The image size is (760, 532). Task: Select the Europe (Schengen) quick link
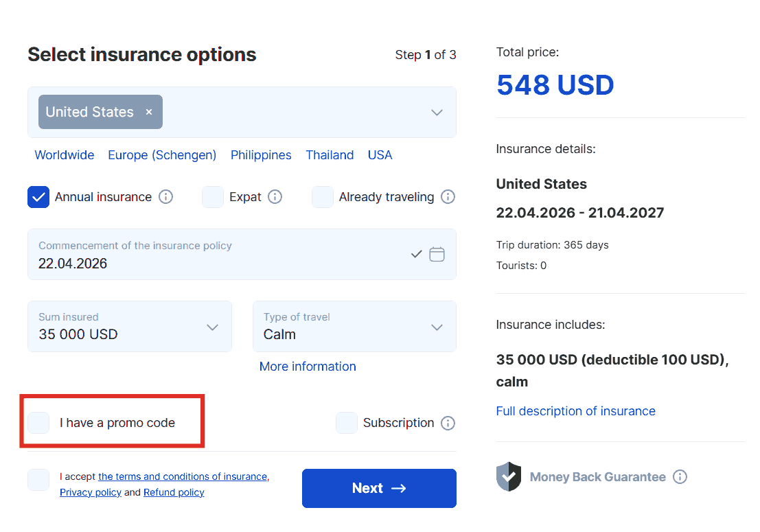[x=162, y=155]
